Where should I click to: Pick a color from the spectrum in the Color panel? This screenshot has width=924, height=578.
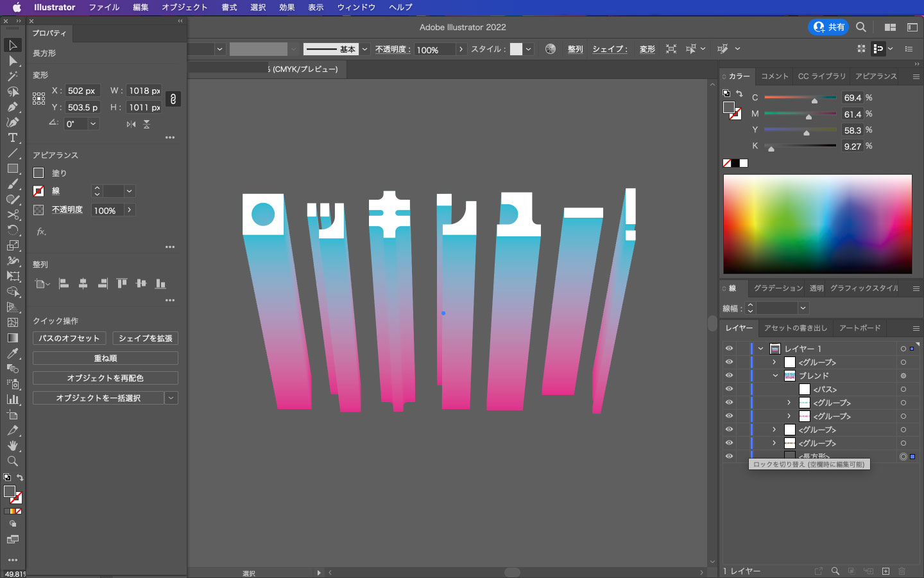click(817, 224)
